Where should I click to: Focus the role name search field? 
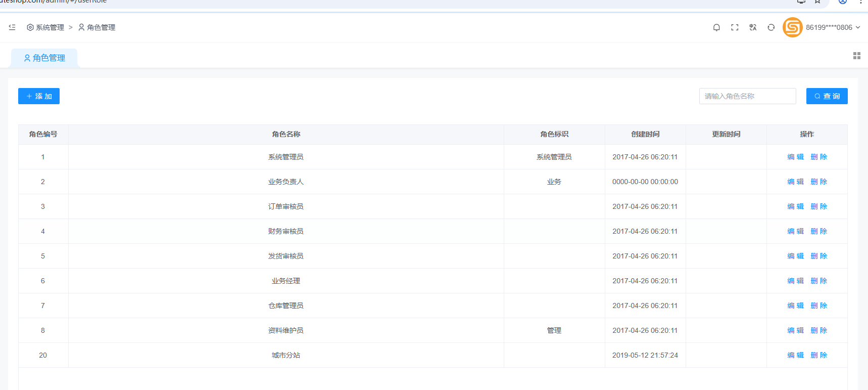click(747, 96)
